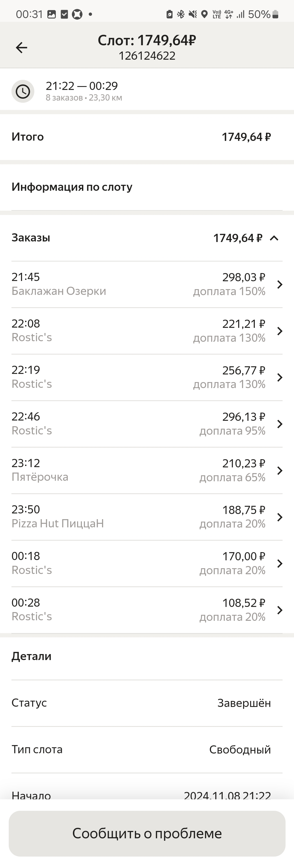Screen dimensions: 294x868
Task: Select the Информация по слоту section
Action: [x=147, y=187]
